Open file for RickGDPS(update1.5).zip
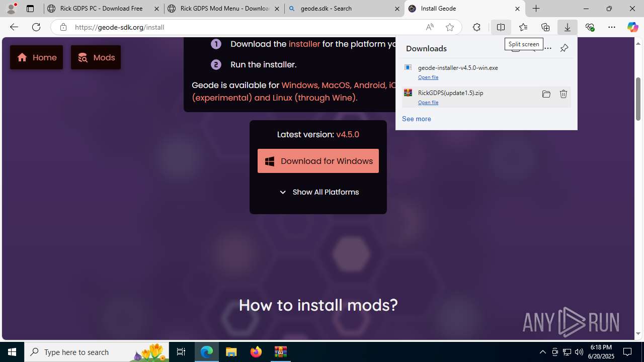This screenshot has height=362, width=644. point(428,102)
